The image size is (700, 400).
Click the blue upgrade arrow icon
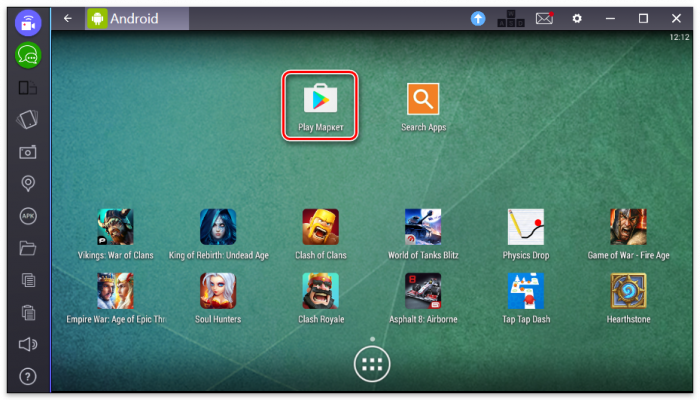click(x=479, y=18)
